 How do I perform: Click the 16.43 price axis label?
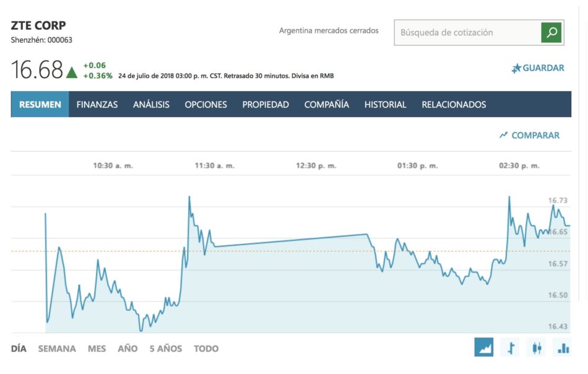[x=558, y=326]
